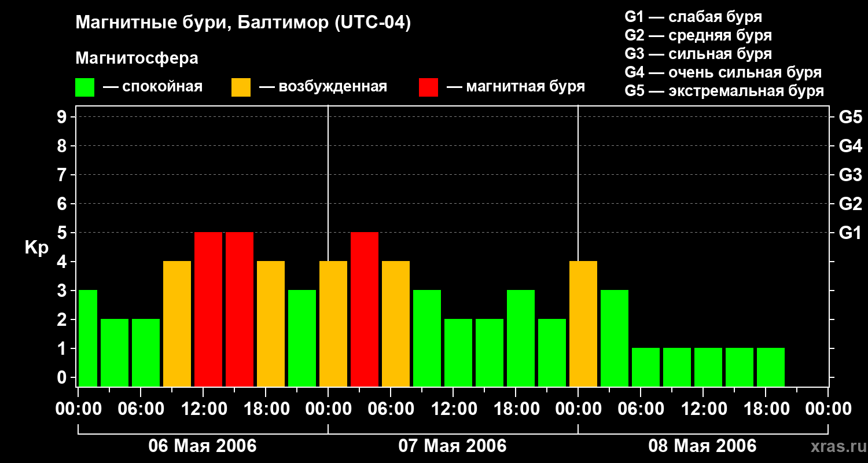The height and width of the screenshot is (463, 868).
Task: Click the G2 label on the right axis
Action: pos(850,204)
